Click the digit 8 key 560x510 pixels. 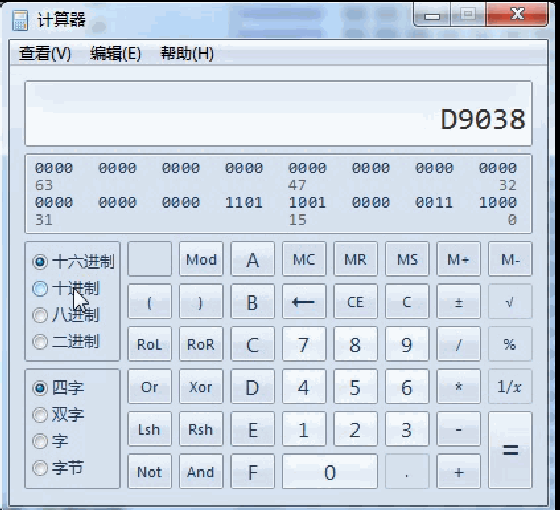(x=355, y=344)
